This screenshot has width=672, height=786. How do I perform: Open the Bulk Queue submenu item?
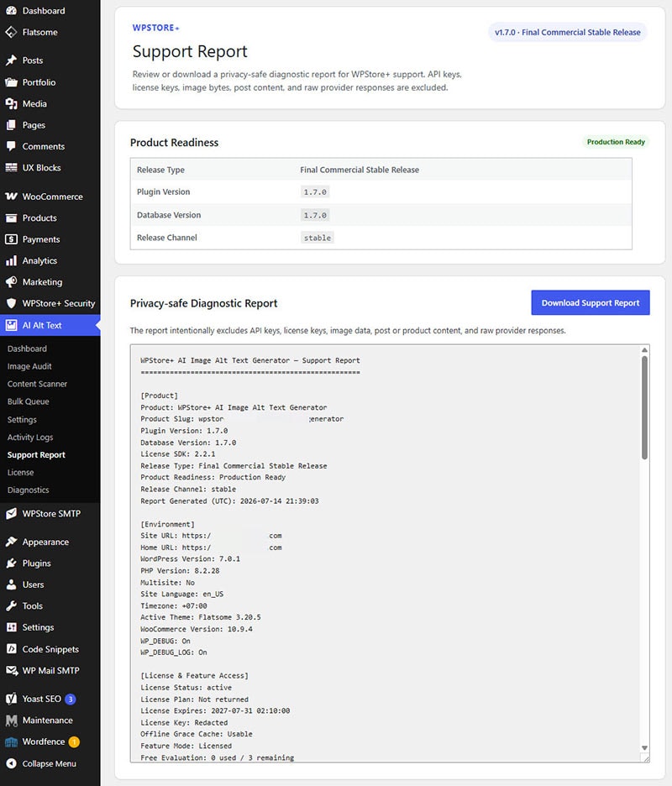(28, 401)
